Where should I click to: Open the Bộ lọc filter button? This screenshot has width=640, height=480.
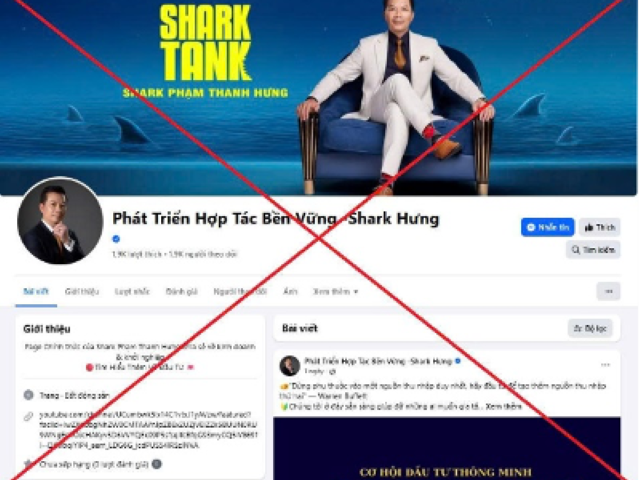click(590, 328)
